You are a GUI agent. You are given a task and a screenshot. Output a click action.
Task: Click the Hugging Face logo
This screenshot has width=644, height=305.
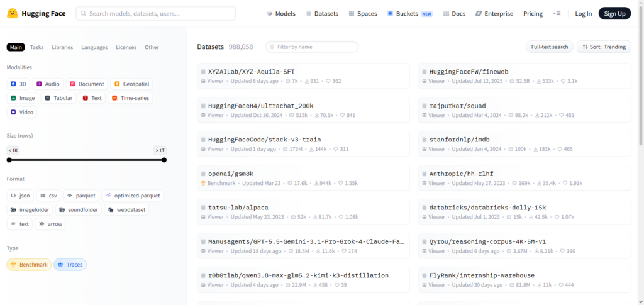[x=36, y=14]
